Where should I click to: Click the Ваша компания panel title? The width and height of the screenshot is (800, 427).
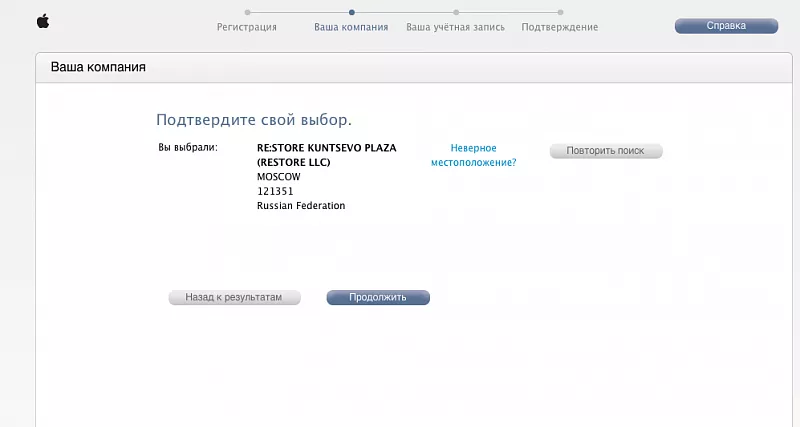(98, 67)
